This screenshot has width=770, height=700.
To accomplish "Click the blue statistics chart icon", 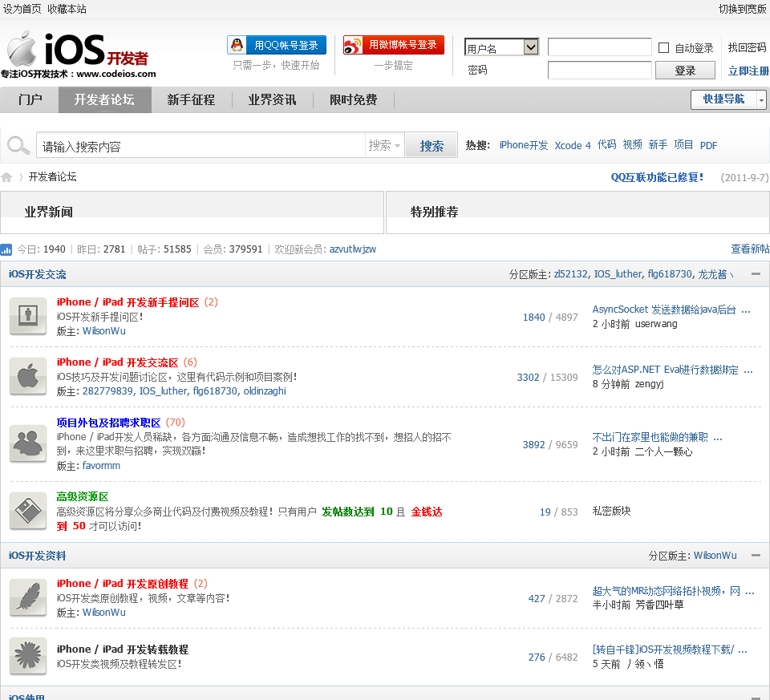I will point(6,249).
